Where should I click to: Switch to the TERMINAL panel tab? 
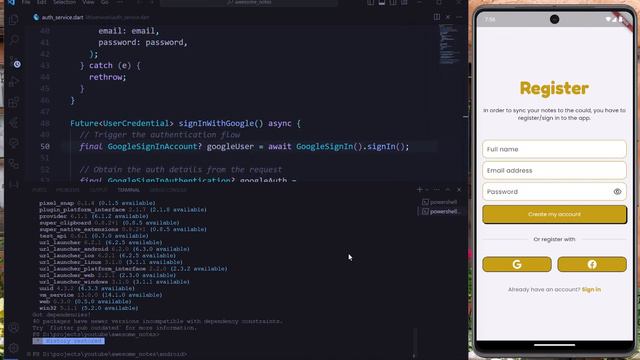[129, 190]
